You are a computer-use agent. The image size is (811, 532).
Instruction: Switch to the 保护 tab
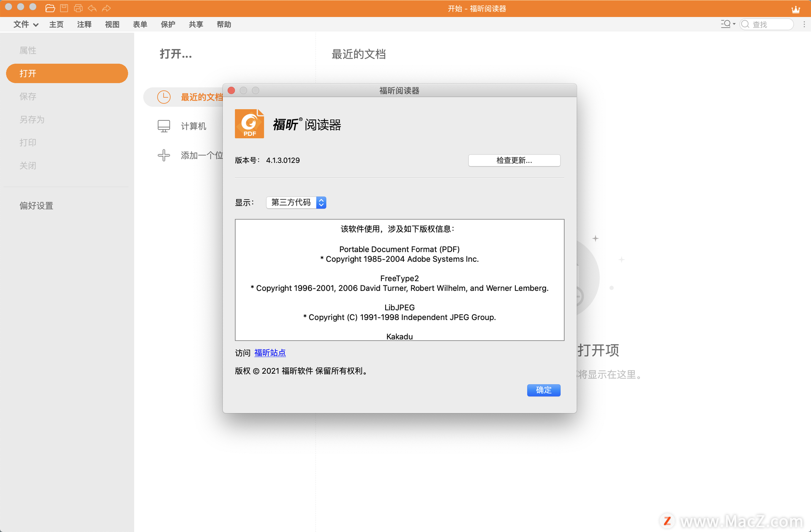(x=168, y=24)
